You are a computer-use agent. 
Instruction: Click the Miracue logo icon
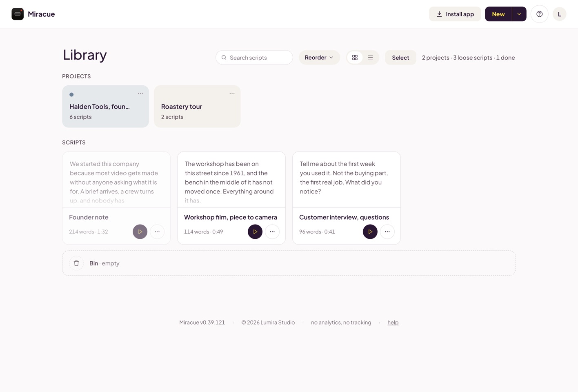click(18, 14)
